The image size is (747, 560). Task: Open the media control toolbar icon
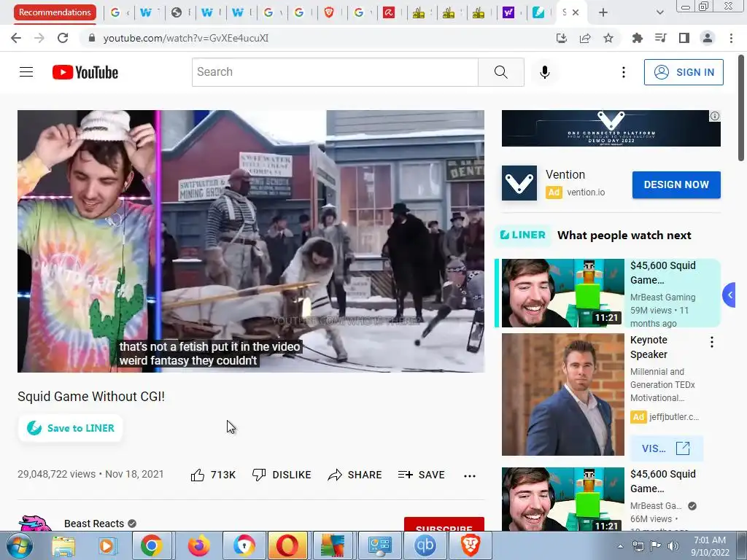tap(661, 38)
